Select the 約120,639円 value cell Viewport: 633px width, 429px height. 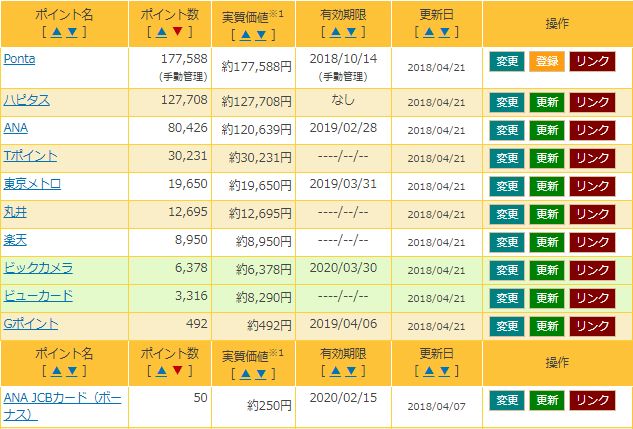pyautogui.click(x=254, y=130)
